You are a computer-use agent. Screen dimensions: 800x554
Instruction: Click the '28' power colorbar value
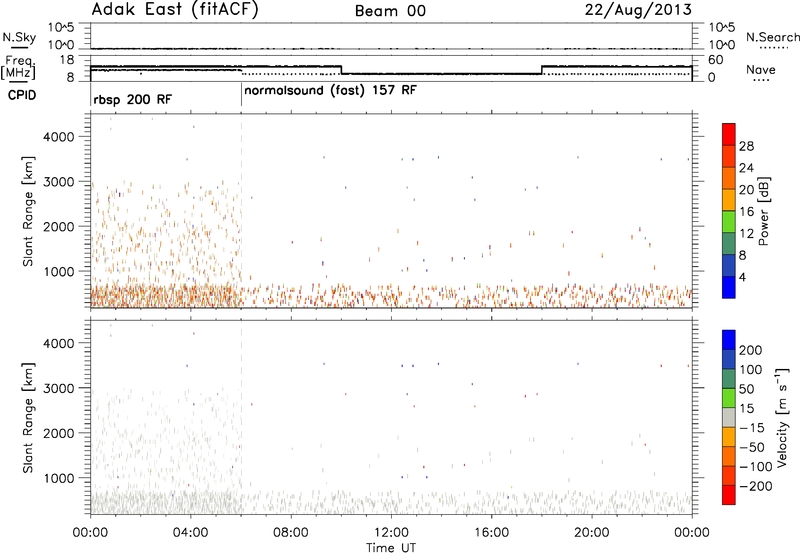click(746, 146)
